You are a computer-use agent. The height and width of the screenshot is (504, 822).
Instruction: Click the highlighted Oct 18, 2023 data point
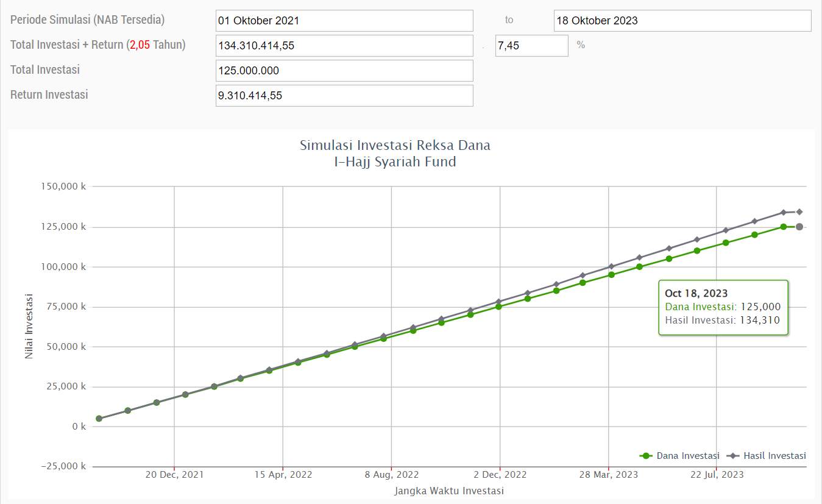(x=799, y=227)
